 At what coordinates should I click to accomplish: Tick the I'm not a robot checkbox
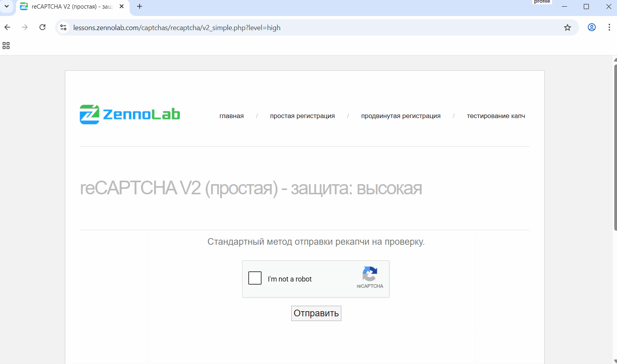[255, 278]
